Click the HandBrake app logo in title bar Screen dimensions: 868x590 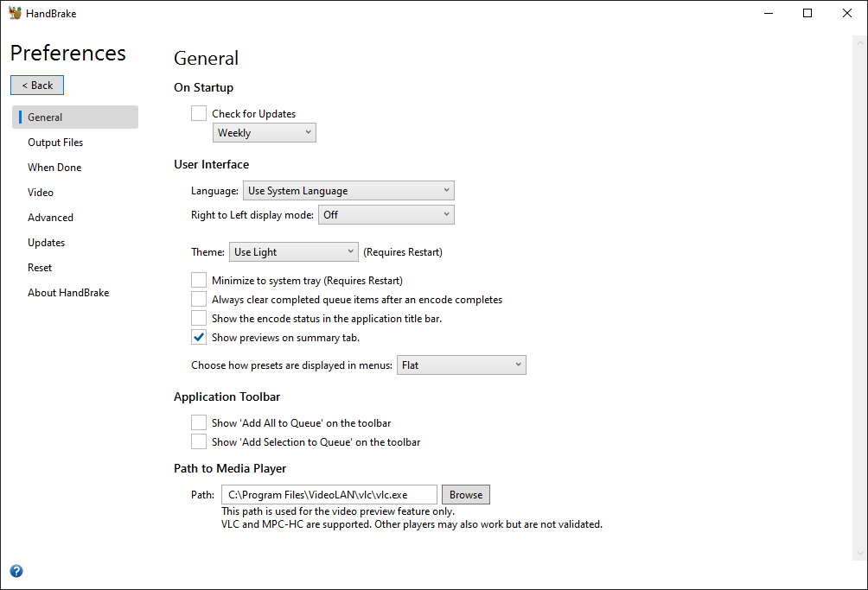tap(15, 13)
